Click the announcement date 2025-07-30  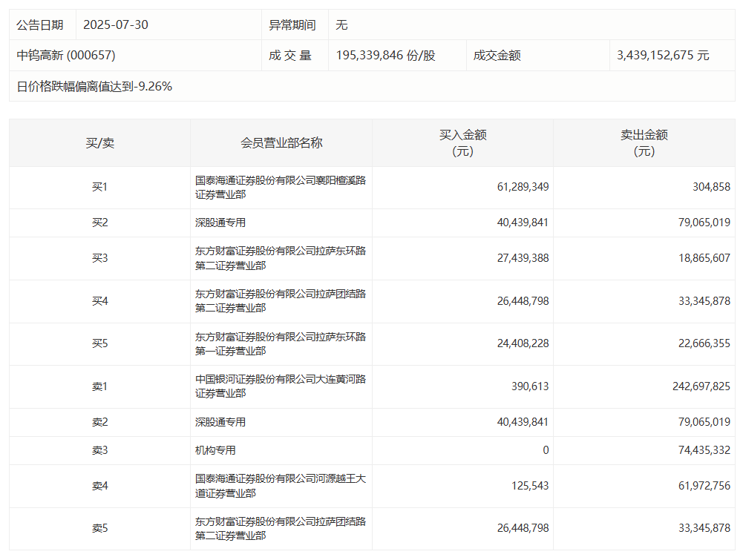click(x=116, y=24)
